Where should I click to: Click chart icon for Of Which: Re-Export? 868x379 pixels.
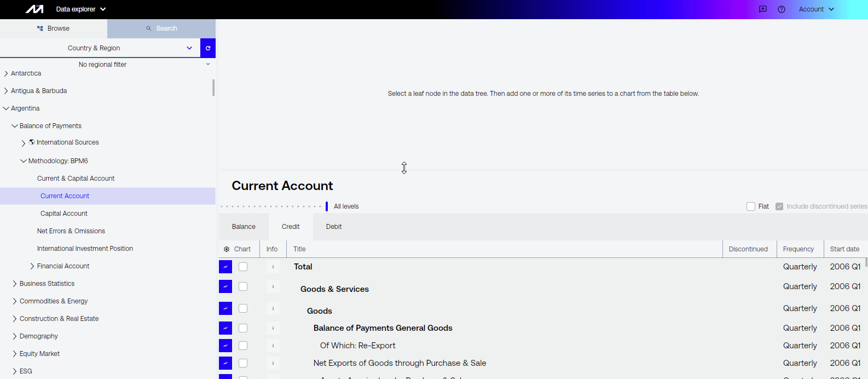225,346
